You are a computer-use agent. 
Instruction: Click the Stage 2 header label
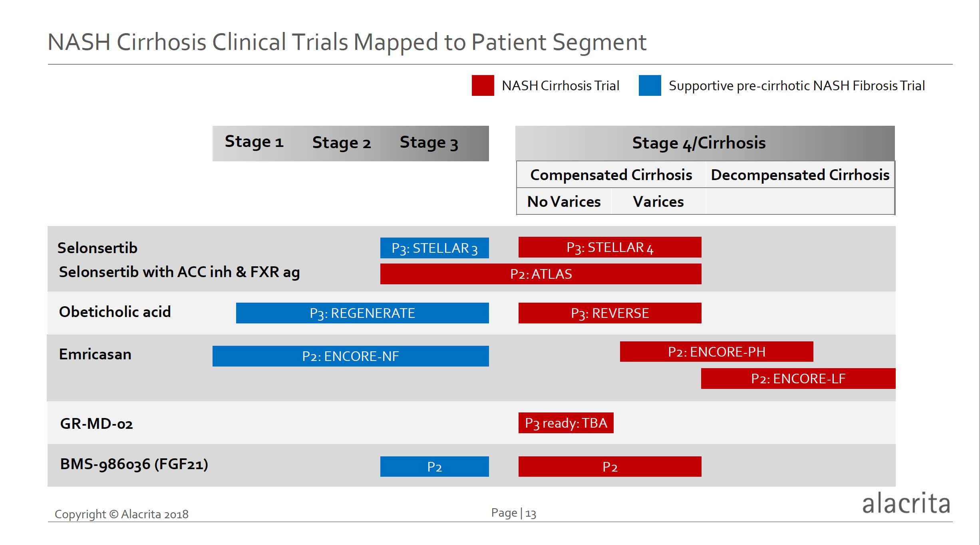(341, 143)
